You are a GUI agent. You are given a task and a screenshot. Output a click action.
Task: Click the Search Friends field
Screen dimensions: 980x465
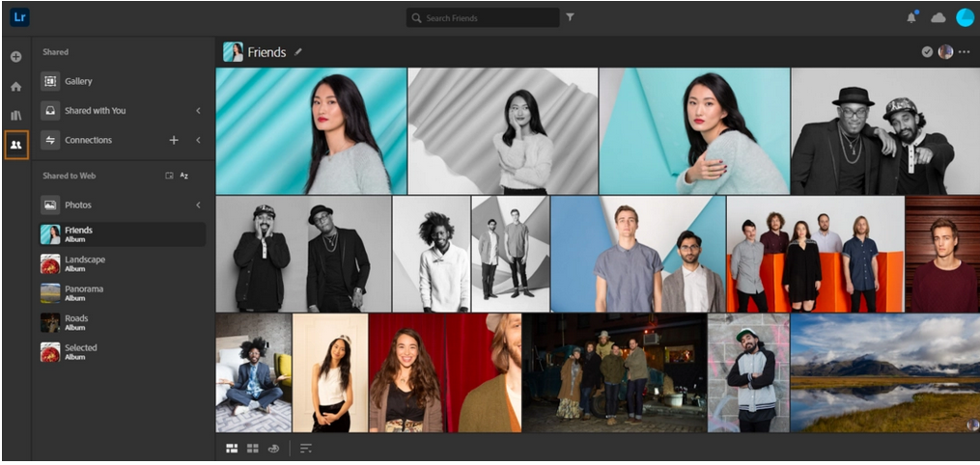(x=483, y=17)
